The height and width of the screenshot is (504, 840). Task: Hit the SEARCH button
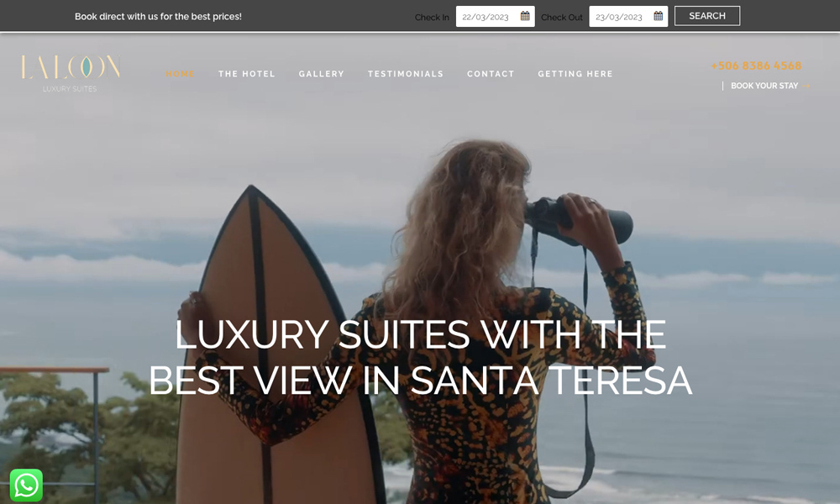click(x=707, y=16)
